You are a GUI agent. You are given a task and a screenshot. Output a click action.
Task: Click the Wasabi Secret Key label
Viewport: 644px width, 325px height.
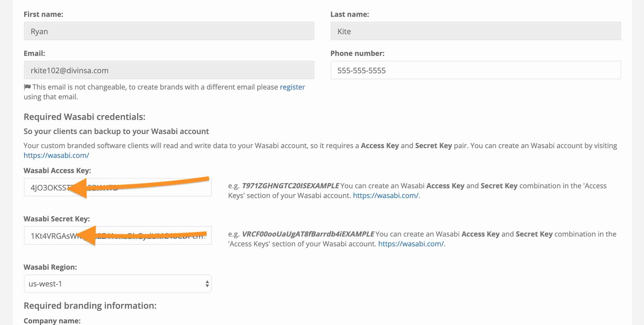pyautogui.click(x=57, y=219)
